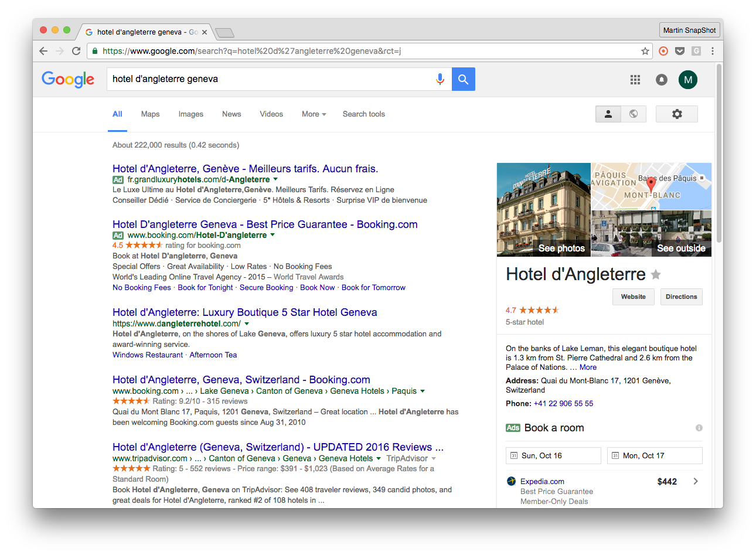This screenshot has height=555, width=756.
Task: Pick check-in date Sun, Oct 16
Action: tap(553, 455)
